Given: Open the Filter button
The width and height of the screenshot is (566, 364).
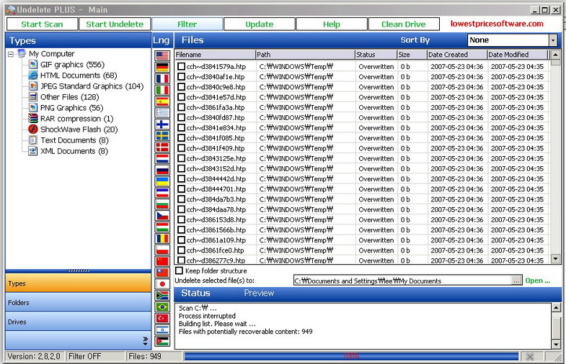Looking at the screenshot, I should (187, 24).
